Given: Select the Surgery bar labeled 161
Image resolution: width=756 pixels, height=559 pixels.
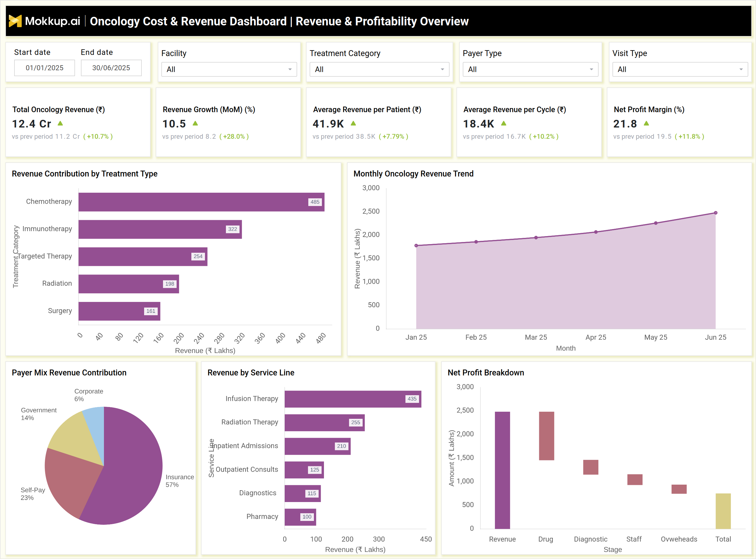Looking at the screenshot, I should tap(119, 311).
